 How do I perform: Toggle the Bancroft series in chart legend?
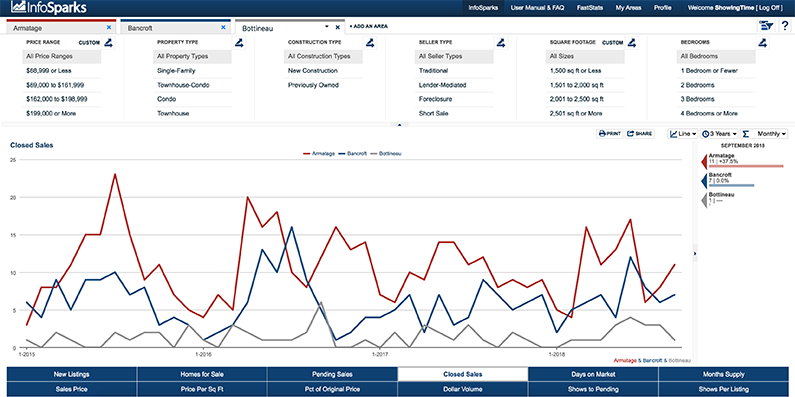click(x=351, y=153)
